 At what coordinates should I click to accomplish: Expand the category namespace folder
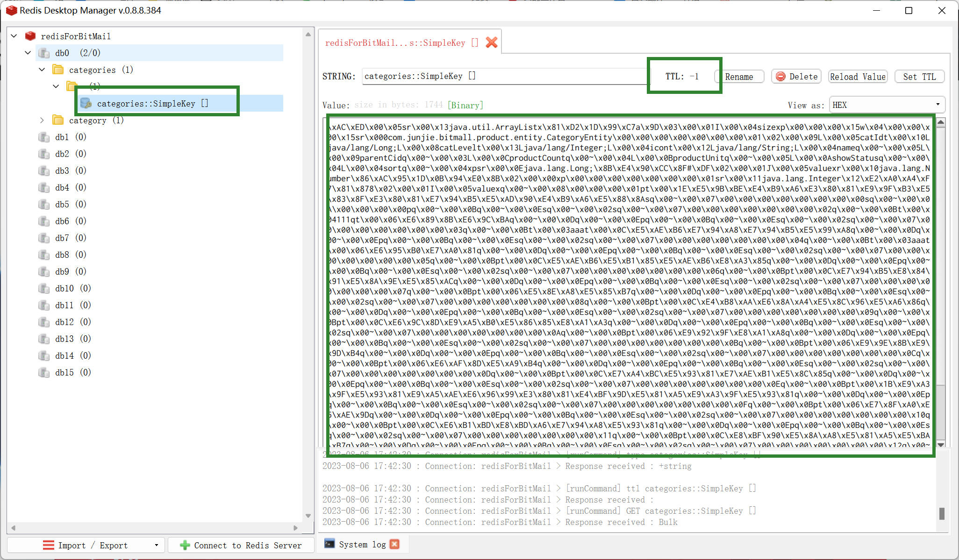[x=42, y=120]
